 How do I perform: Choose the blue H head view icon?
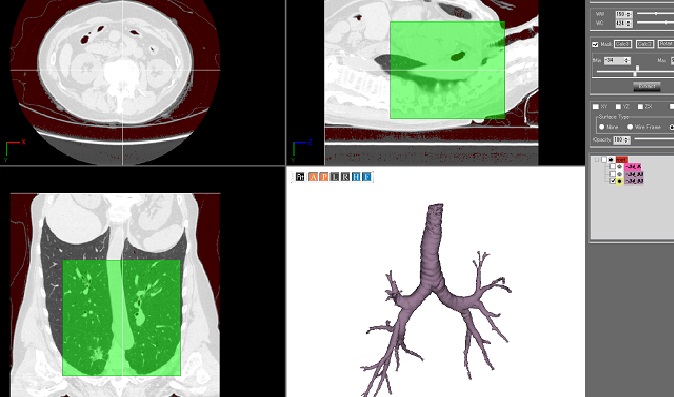click(x=356, y=177)
